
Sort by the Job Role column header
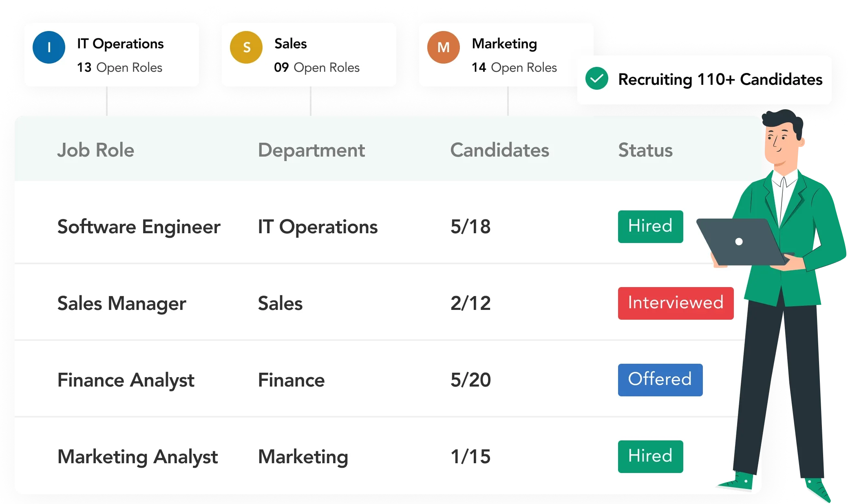(96, 150)
